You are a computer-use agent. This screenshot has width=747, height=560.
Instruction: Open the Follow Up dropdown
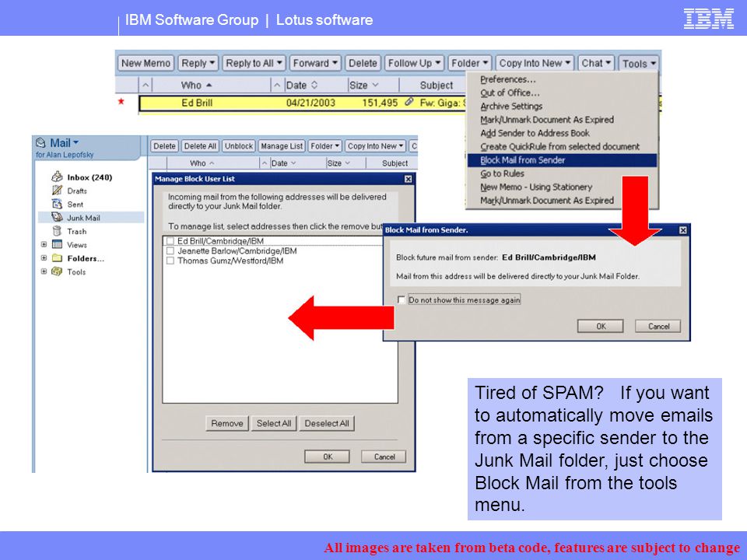[x=414, y=63]
